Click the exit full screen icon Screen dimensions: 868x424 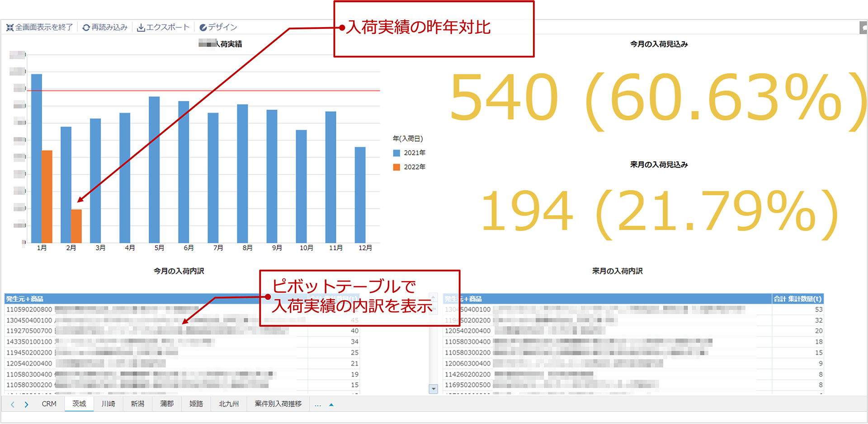(10, 28)
